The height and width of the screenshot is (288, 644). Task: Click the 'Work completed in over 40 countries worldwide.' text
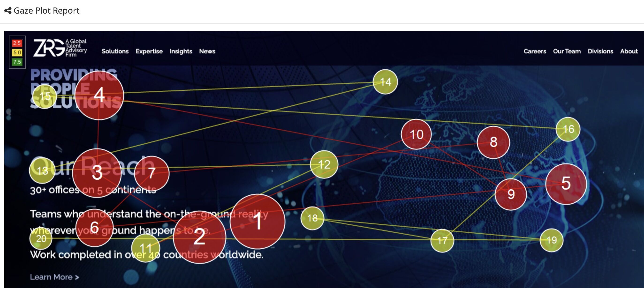tap(147, 255)
